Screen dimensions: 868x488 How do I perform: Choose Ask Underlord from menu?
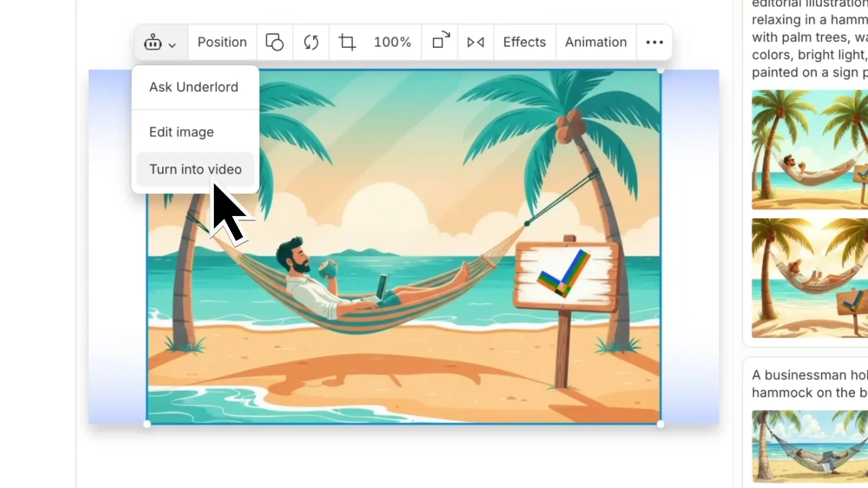point(193,87)
